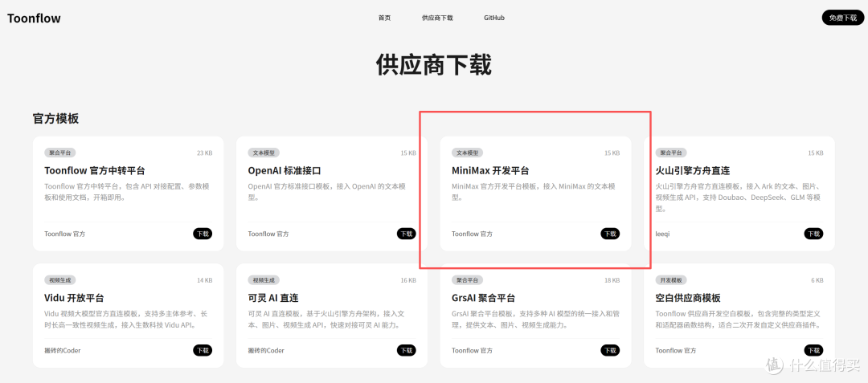
Task: Download the MiniMax 开发平台 template
Action: pyautogui.click(x=610, y=234)
